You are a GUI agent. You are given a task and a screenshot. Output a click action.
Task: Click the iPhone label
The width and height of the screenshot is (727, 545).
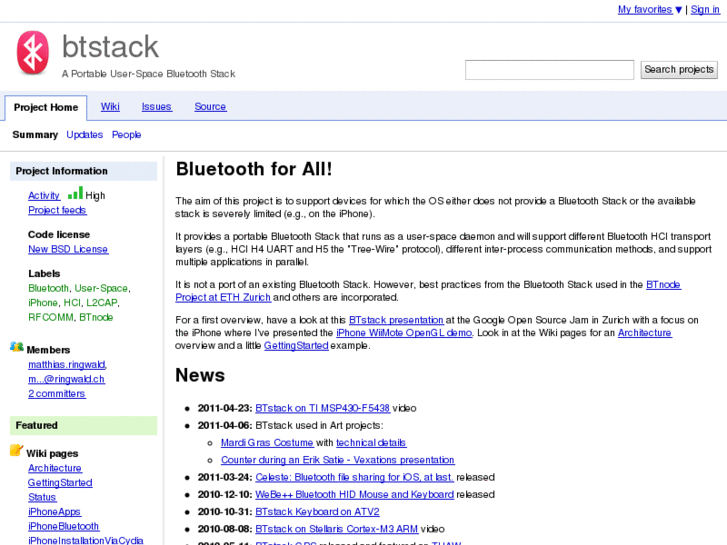point(43,302)
